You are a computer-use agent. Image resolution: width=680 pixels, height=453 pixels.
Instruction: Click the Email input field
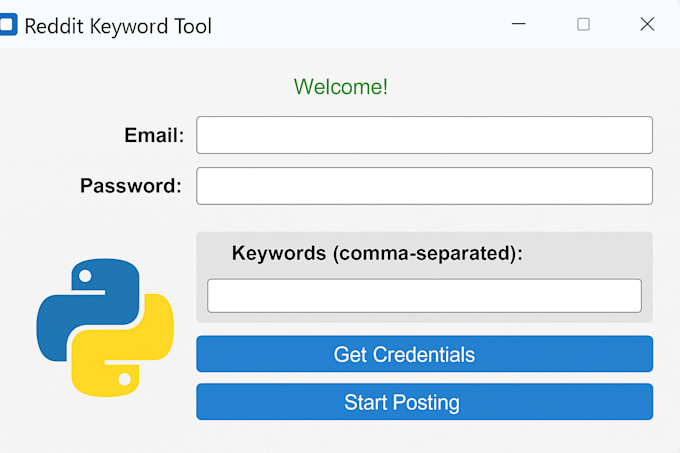[424, 135]
